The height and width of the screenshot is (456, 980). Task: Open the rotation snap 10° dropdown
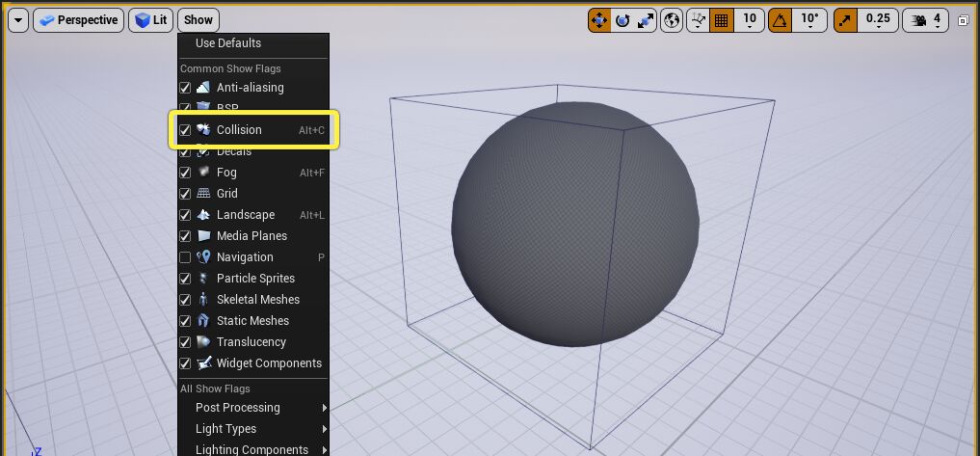pos(809,20)
